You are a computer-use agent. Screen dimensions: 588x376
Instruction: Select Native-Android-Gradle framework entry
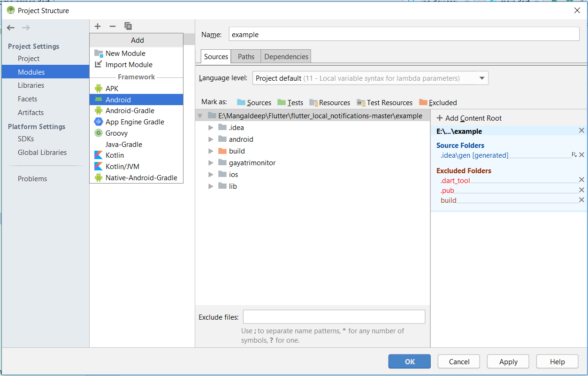[136, 178]
